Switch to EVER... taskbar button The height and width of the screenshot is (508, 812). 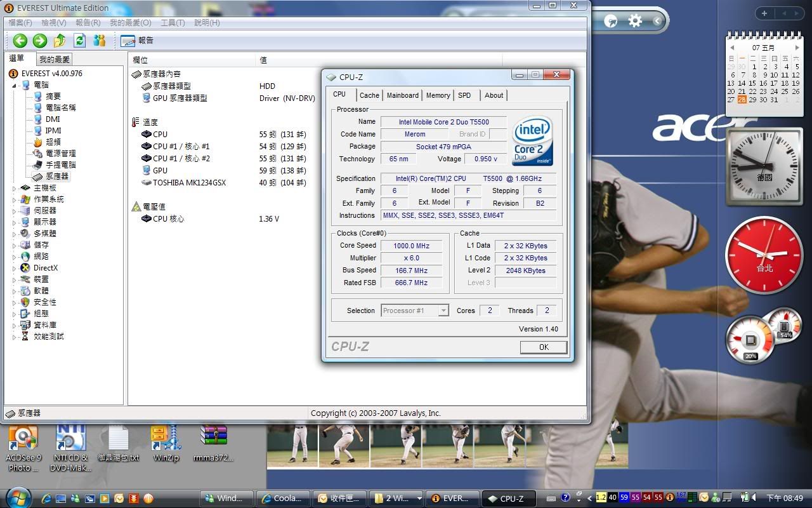453,498
